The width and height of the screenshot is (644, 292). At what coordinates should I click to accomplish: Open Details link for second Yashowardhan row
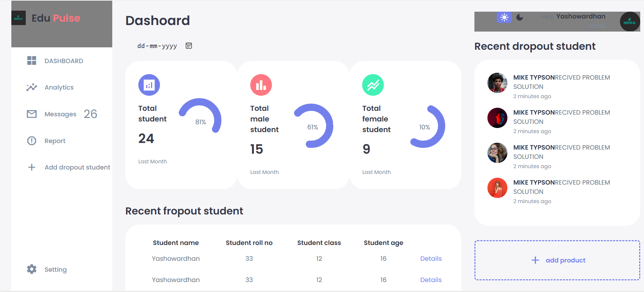(431, 280)
